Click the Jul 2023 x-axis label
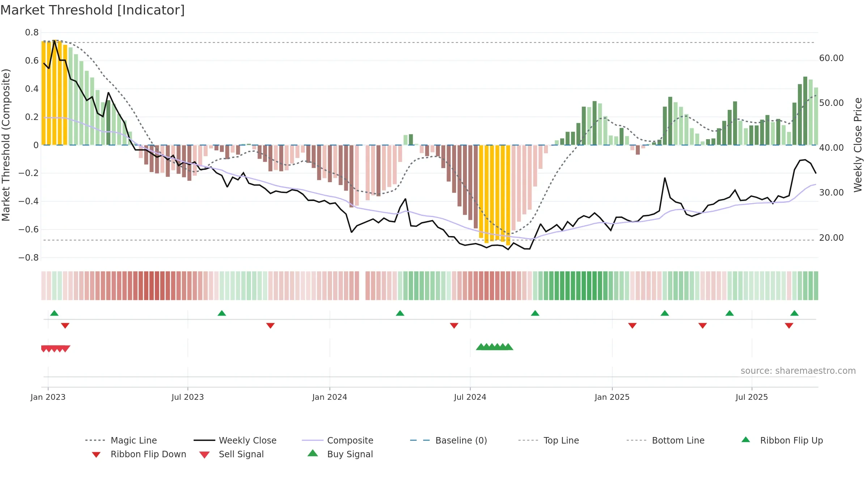Image resolution: width=868 pixels, height=488 pixels. tap(188, 397)
